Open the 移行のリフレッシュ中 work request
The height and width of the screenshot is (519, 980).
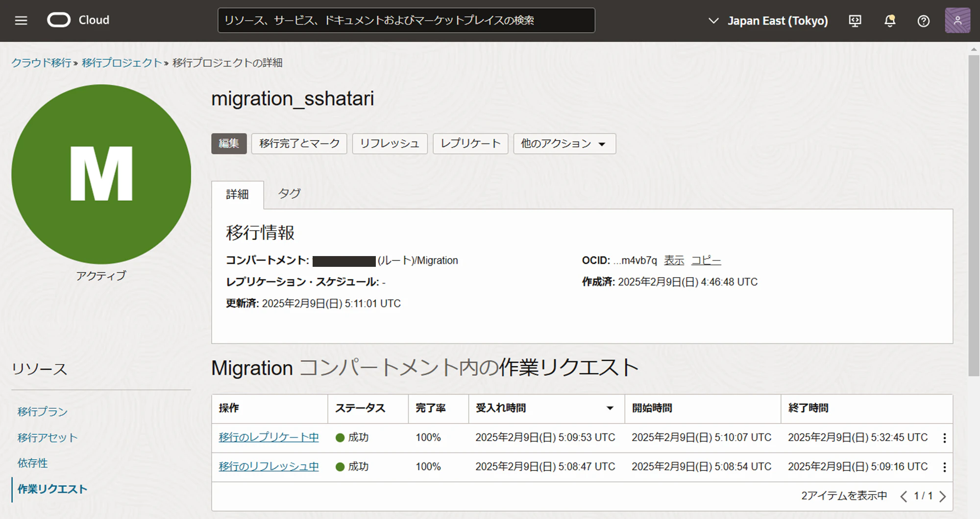click(269, 467)
